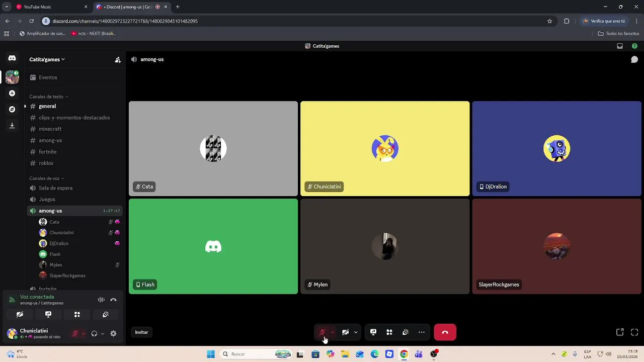
Task: Join the Juegos voice channel
Action: coord(74,200)
